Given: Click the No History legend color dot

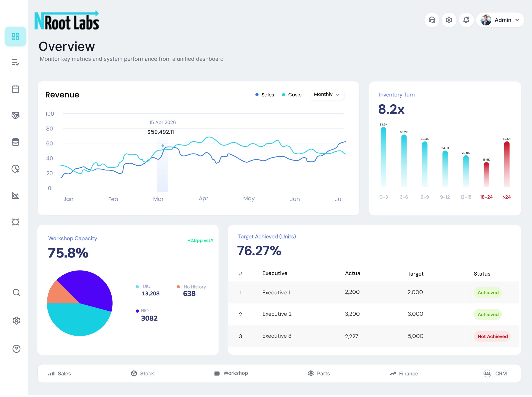Looking at the screenshot, I should point(178,287).
